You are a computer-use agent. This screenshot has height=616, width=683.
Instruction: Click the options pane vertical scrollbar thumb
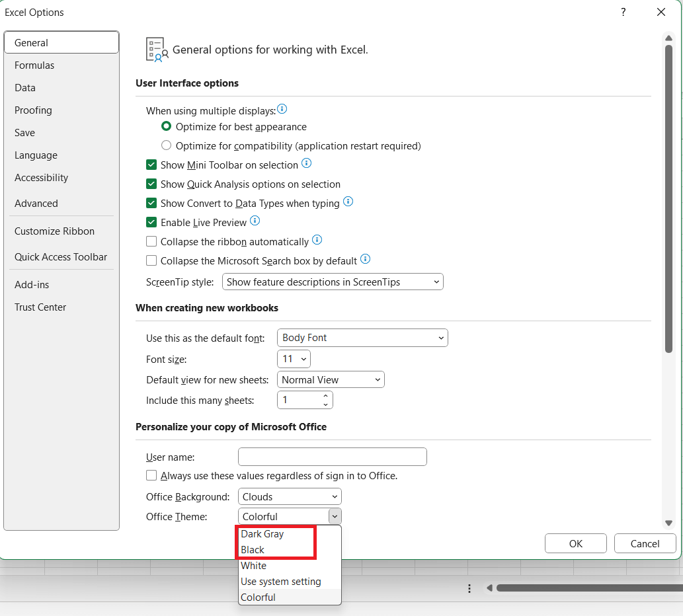click(x=668, y=198)
